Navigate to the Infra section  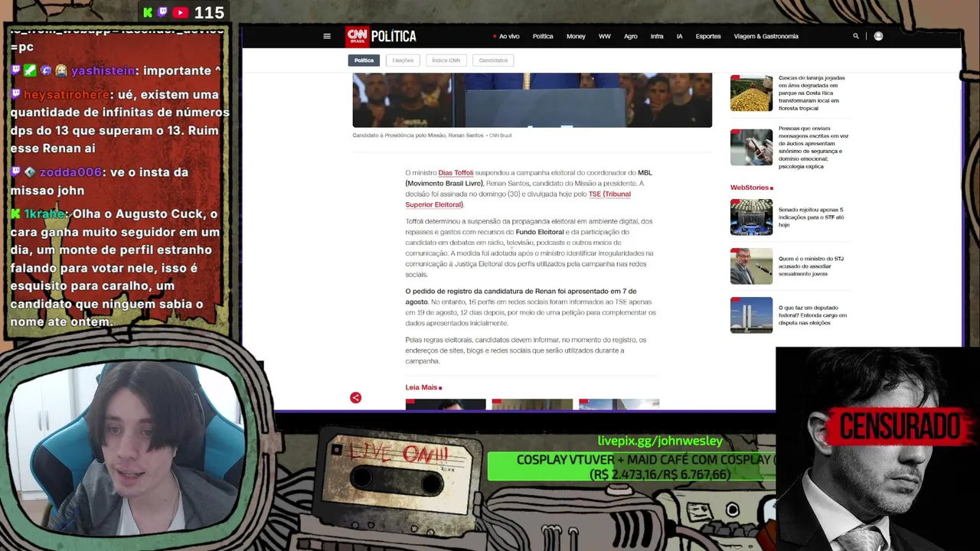(657, 36)
